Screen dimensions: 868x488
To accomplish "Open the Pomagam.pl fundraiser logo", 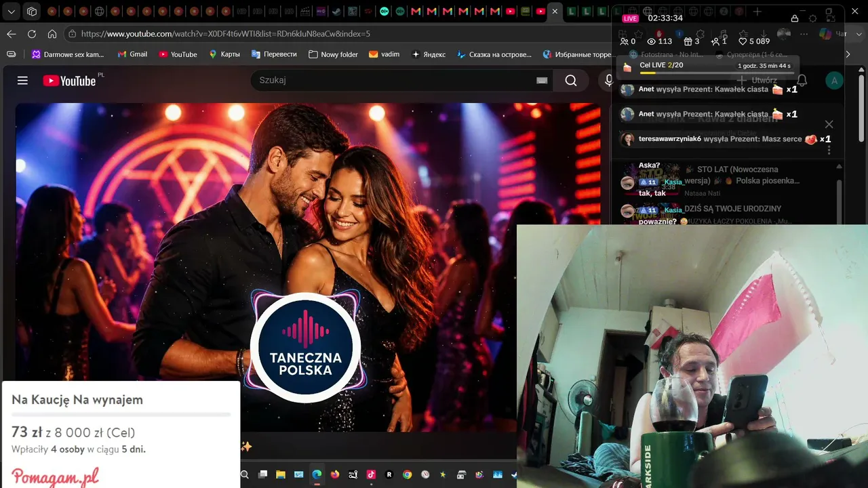I will pos(55,476).
